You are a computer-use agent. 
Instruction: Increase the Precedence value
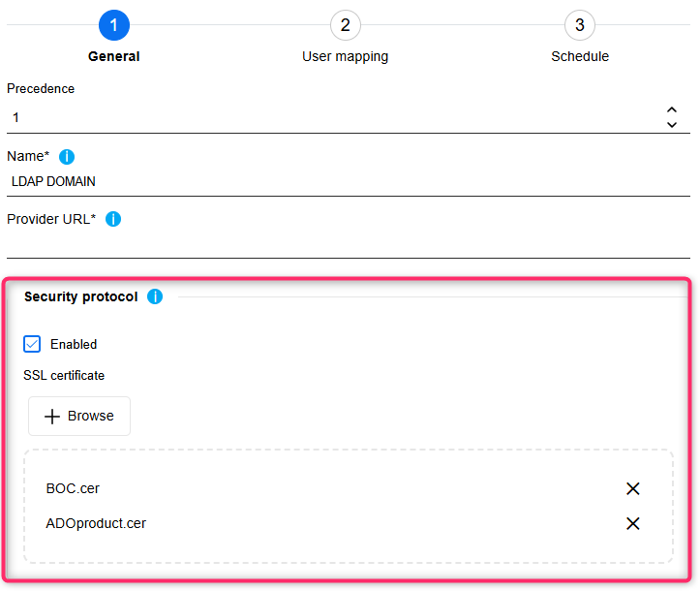click(672, 110)
